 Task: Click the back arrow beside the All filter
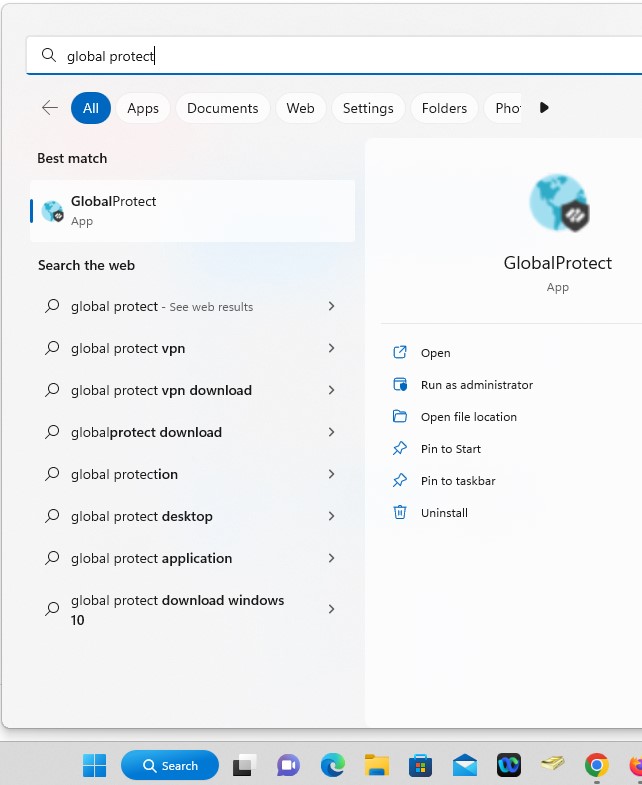point(50,108)
